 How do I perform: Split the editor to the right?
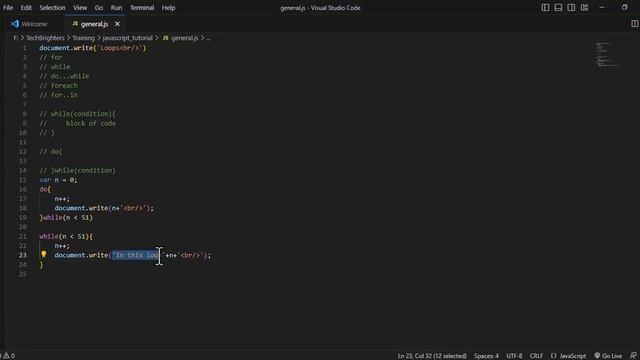point(635,24)
